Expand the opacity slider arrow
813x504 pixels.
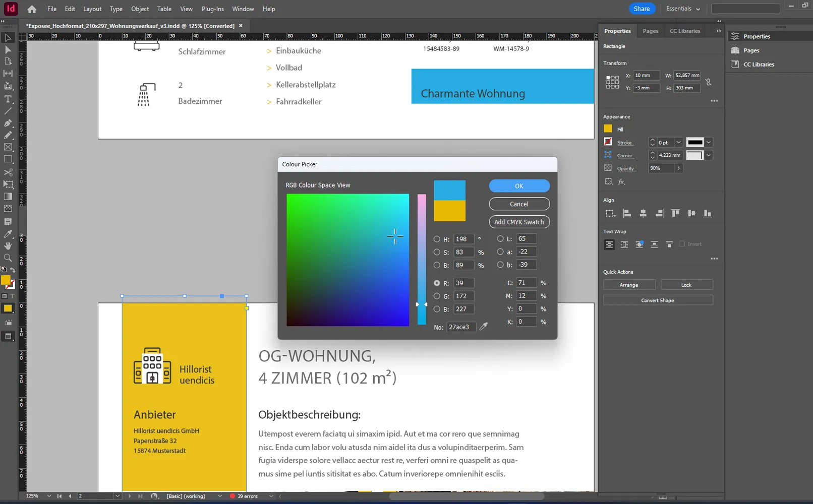tap(678, 168)
